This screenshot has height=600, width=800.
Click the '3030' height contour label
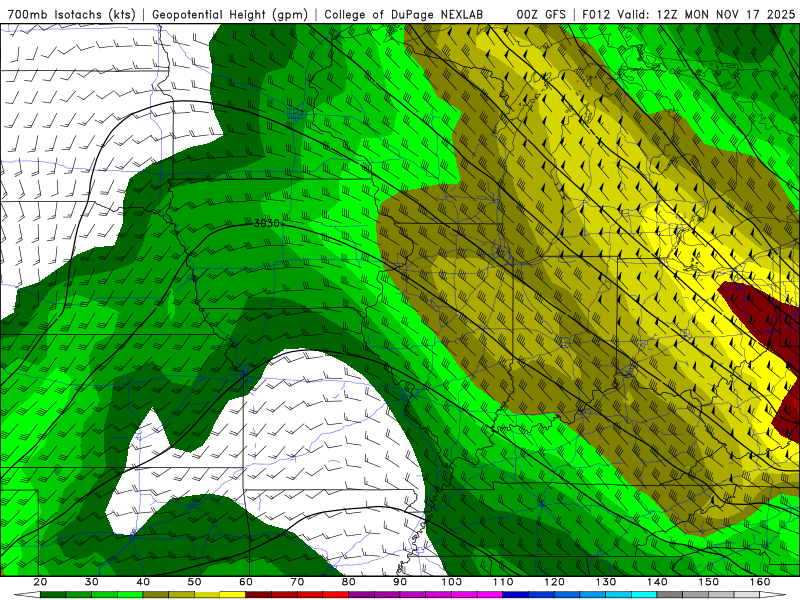tap(266, 223)
